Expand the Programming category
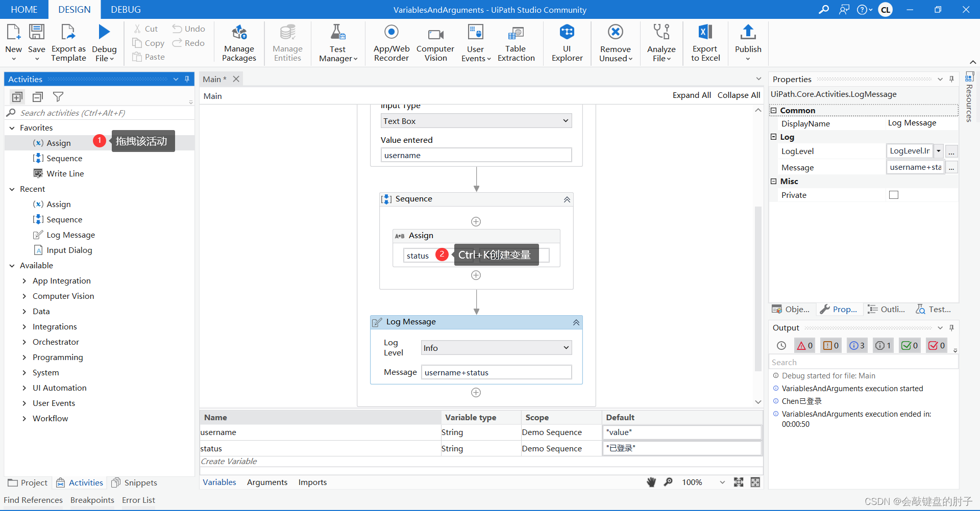The image size is (980, 511). (24, 357)
